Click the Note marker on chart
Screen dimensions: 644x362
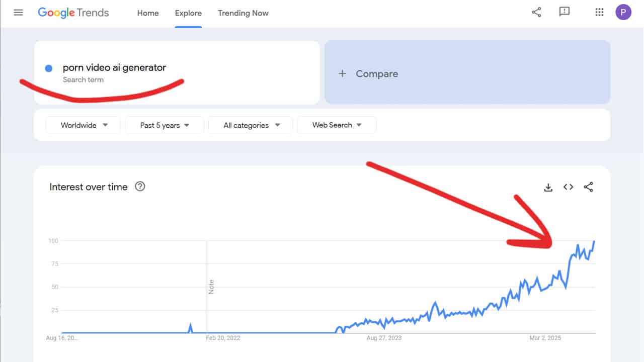211,287
